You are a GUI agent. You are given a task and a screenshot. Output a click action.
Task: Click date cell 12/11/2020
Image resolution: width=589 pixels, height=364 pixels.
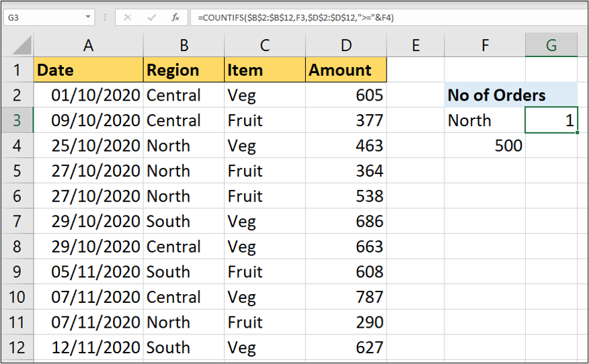(88, 347)
